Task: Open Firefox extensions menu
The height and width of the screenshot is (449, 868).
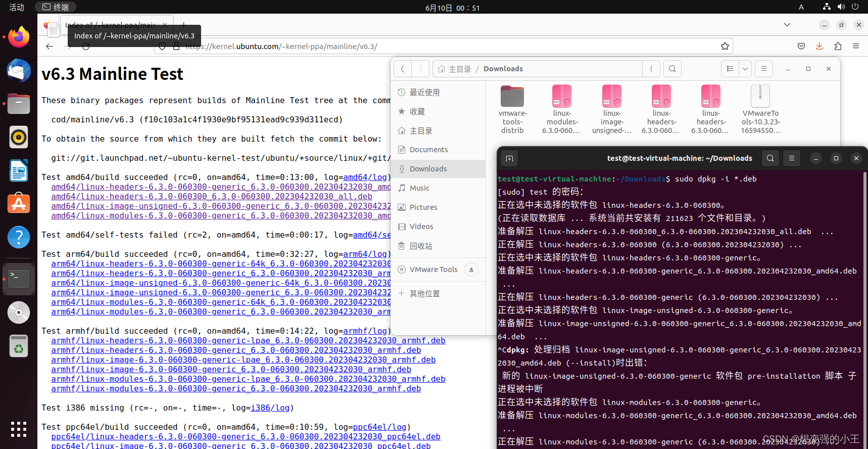Action: click(x=838, y=46)
